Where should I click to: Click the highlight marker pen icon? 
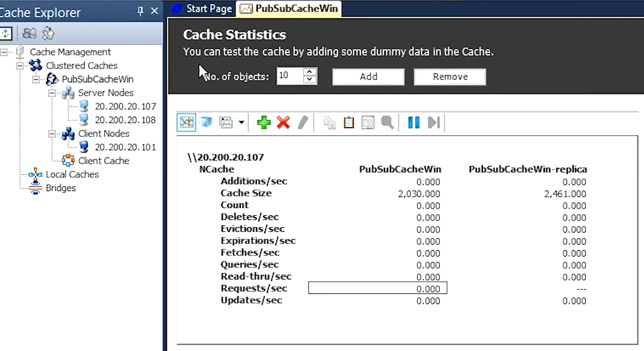[303, 122]
